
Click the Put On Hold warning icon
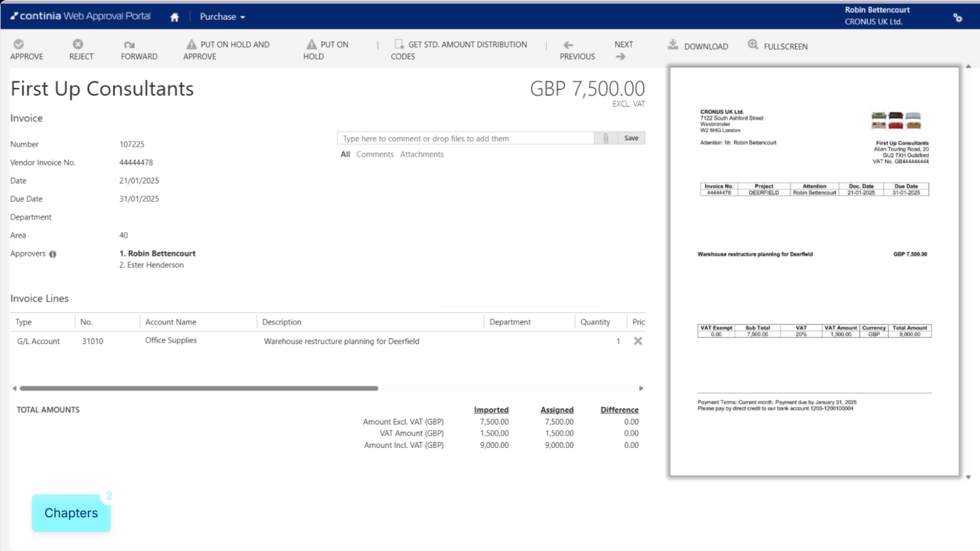point(311,44)
